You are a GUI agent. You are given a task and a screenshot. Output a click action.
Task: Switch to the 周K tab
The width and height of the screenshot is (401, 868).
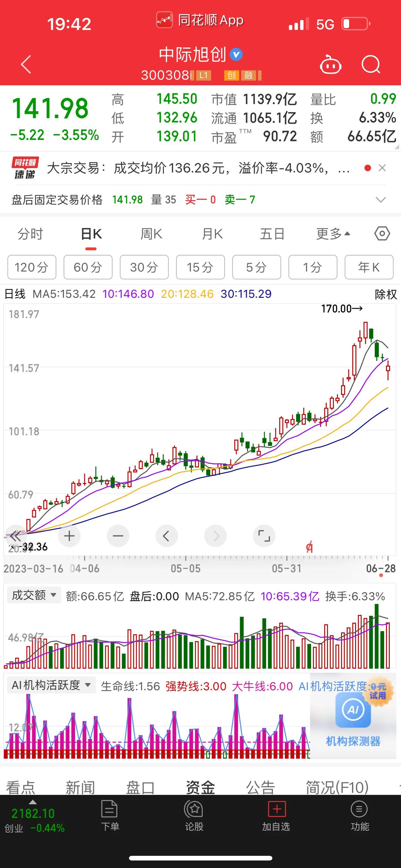tap(151, 234)
